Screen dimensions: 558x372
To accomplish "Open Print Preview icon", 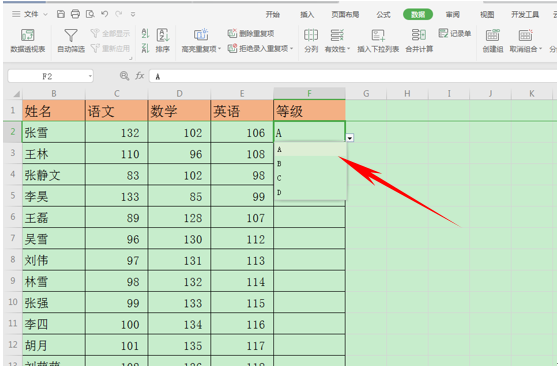I will (x=90, y=14).
